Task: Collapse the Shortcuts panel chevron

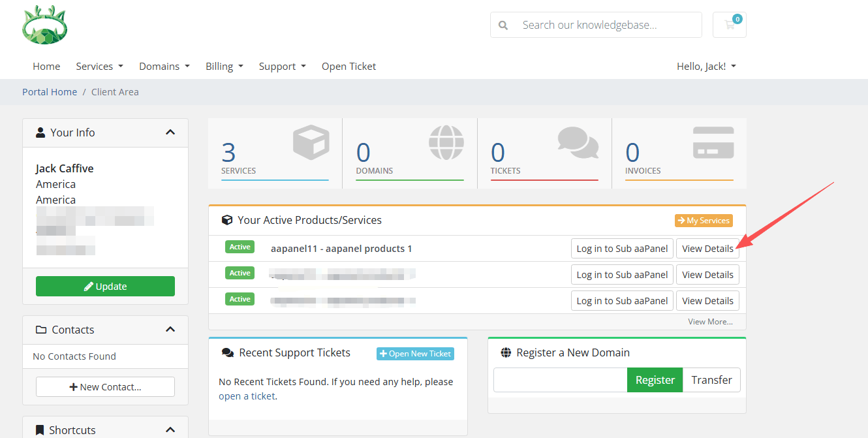Action: click(x=170, y=430)
